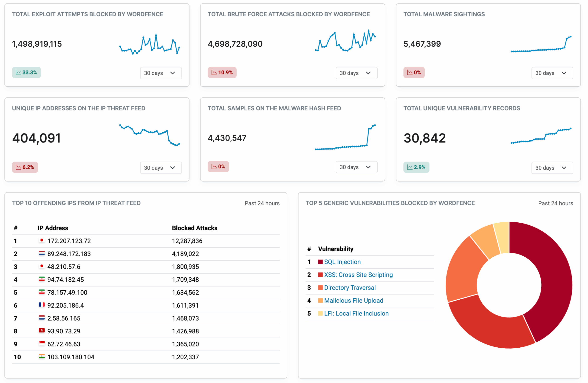Open the Brute Force Attacks 30 days dropdown
The width and height of the screenshot is (588, 383).
click(x=356, y=73)
